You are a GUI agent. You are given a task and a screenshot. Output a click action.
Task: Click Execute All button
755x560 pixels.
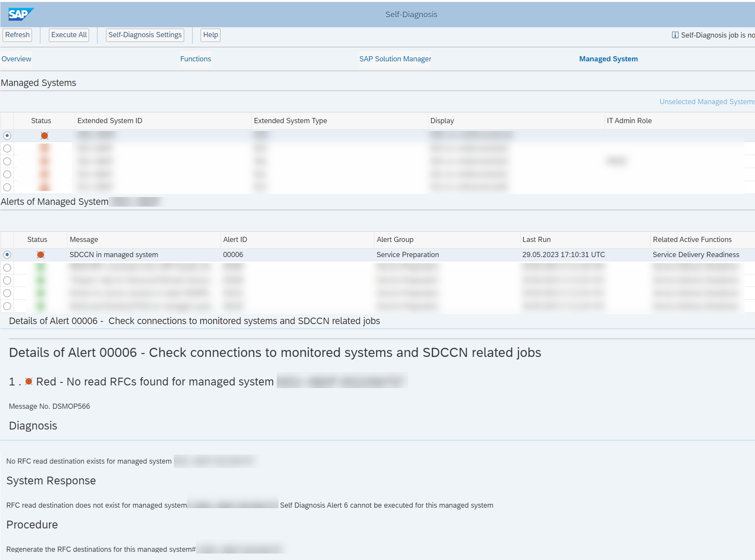coord(69,35)
